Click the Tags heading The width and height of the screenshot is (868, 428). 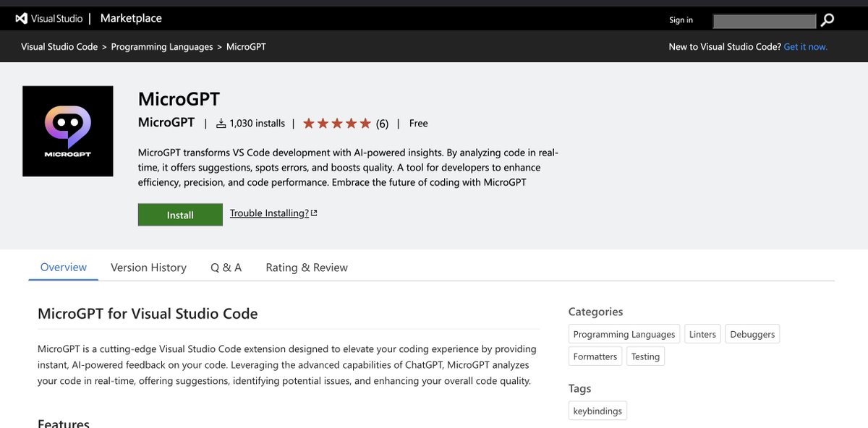[580, 388]
